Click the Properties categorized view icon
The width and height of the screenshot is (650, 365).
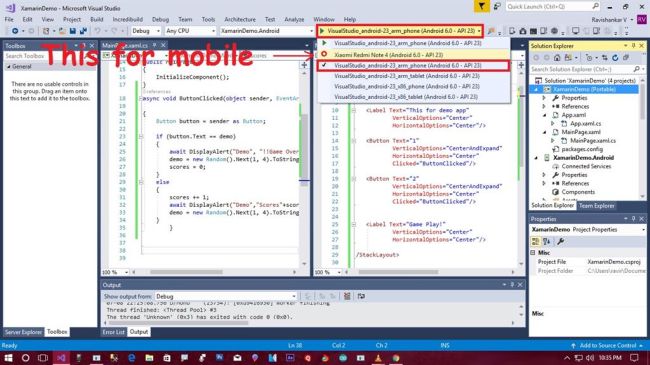point(536,241)
